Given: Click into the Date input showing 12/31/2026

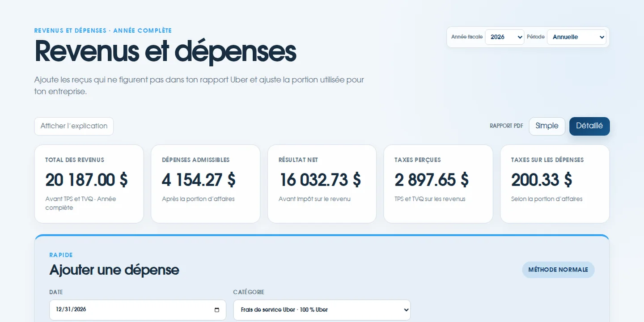Looking at the screenshot, I should (x=138, y=310).
